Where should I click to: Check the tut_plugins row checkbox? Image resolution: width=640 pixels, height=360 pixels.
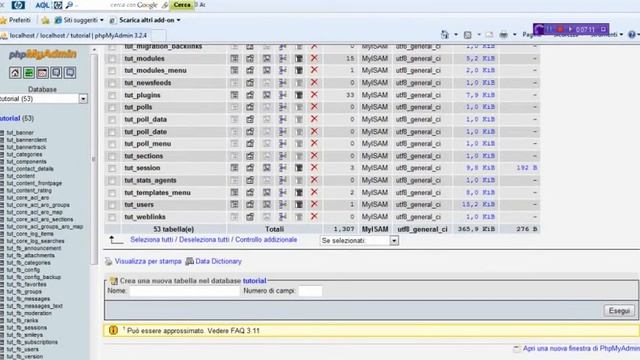112,96
